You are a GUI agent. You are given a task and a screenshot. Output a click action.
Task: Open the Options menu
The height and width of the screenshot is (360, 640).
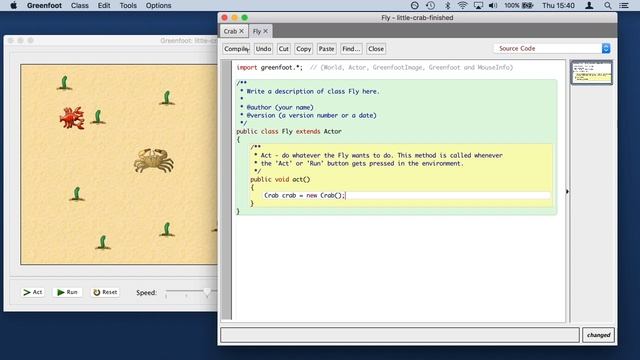pyautogui.click(x=158, y=5)
